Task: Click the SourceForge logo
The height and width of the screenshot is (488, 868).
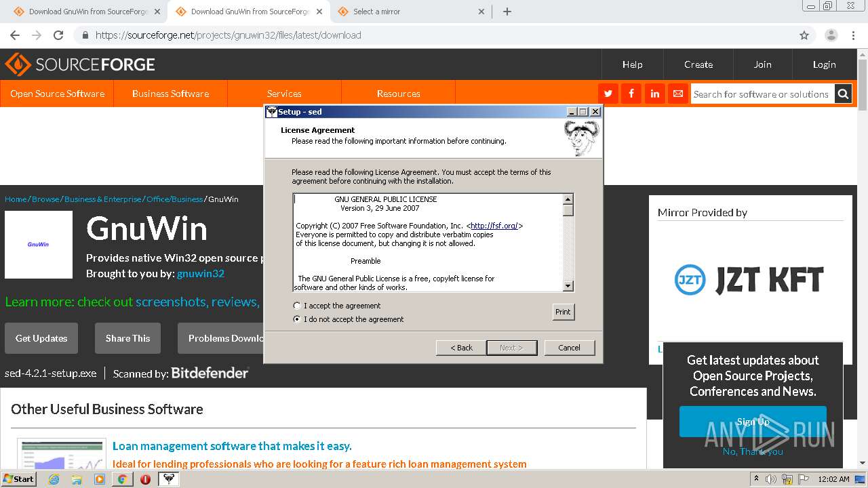Action: (x=80, y=64)
